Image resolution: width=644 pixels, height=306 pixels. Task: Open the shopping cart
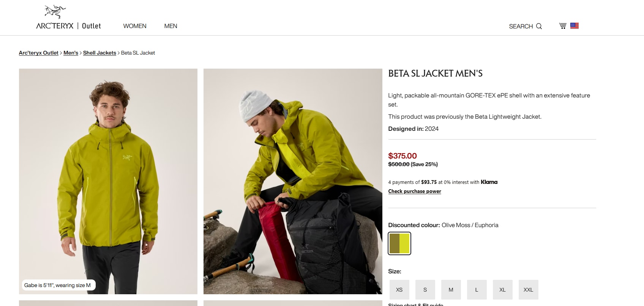563,26
